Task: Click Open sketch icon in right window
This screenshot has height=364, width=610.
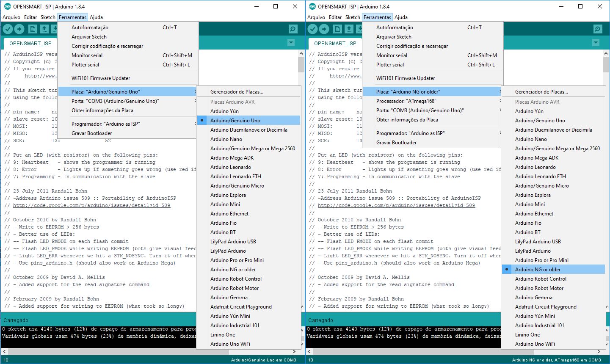Action: 349,29
